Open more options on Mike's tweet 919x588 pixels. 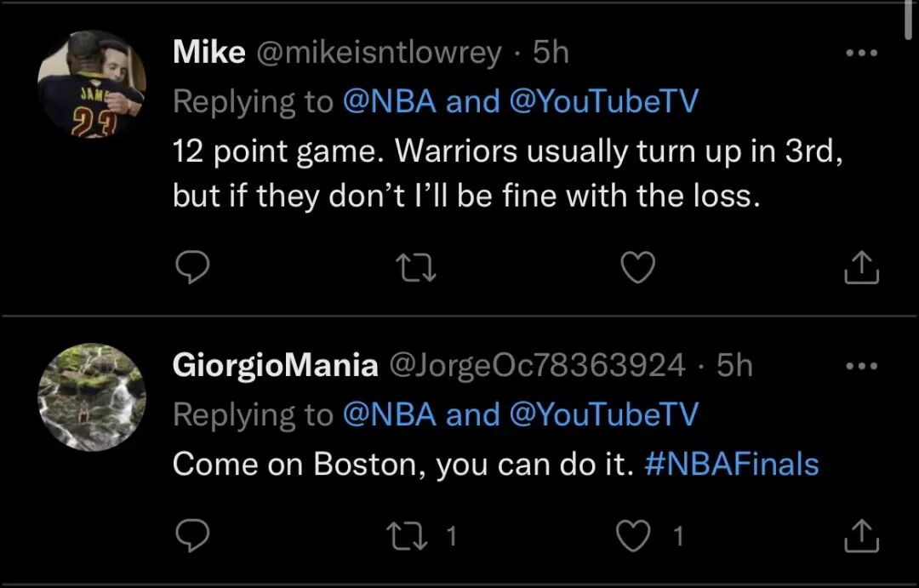coord(860,53)
